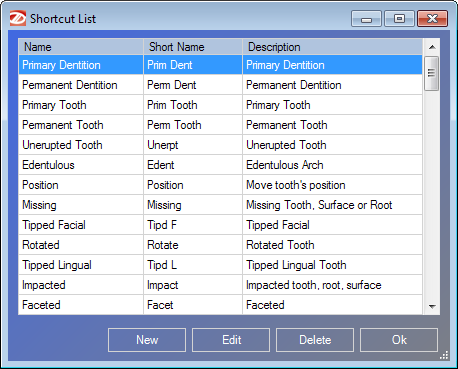Sort by the Short Name column header
This screenshot has width=458, height=369.
pos(193,47)
